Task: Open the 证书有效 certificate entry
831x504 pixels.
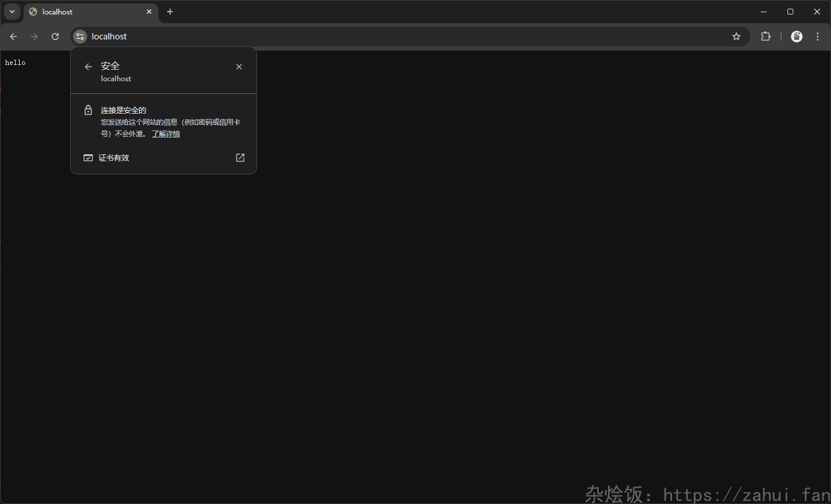Action: (114, 158)
